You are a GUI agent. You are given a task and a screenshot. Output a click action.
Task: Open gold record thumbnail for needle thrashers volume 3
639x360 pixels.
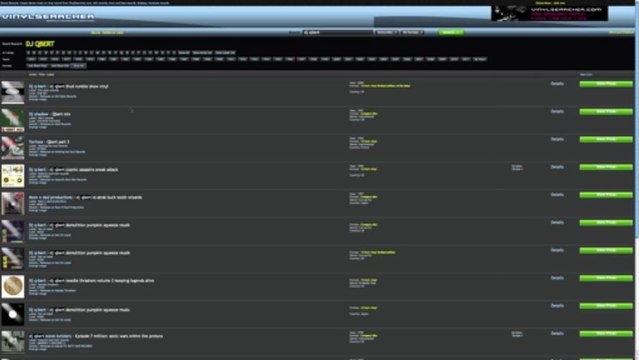[13, 286]
